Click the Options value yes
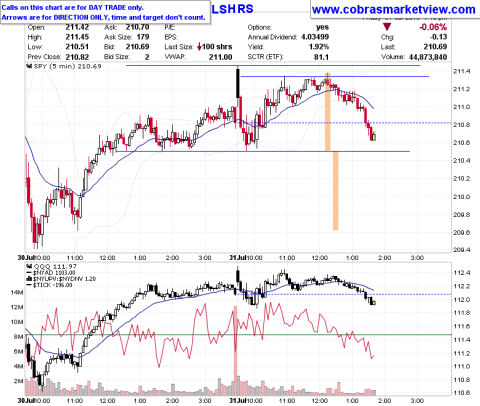Screen dimensions: 480x406 coord(322,27)
